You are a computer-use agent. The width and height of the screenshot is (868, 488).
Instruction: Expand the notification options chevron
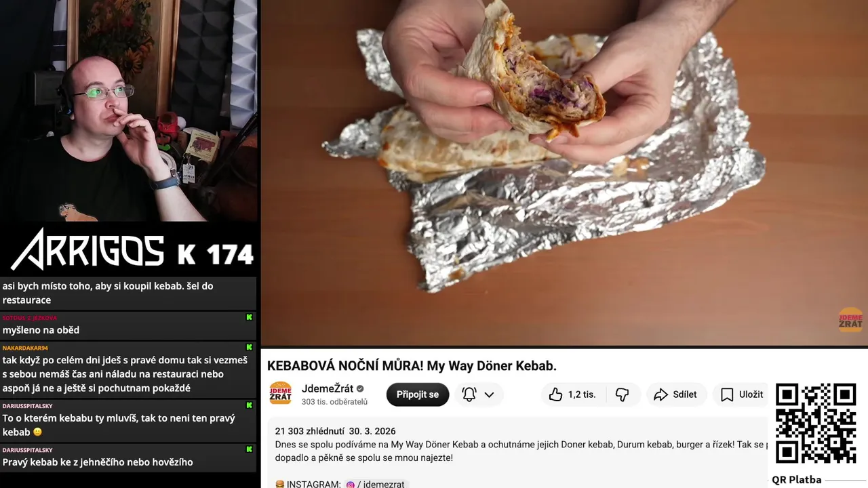[x=489, y=394]
